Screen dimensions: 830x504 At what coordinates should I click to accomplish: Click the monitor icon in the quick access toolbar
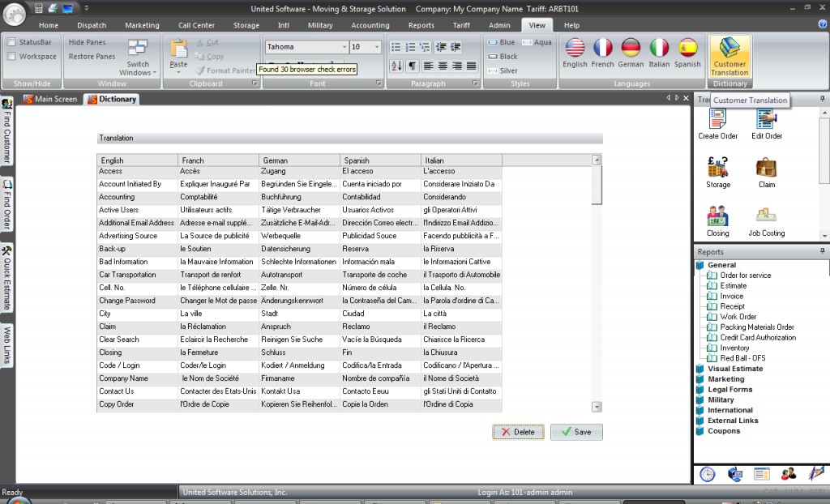(x=68, y=8)
